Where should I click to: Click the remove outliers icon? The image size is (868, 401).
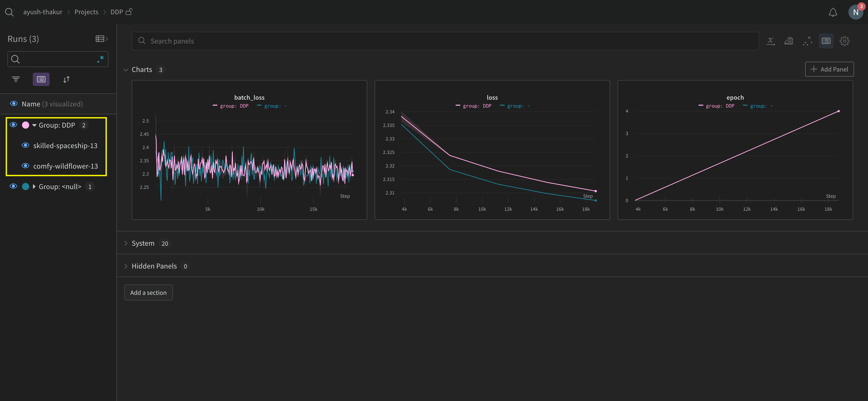[807, 41]
